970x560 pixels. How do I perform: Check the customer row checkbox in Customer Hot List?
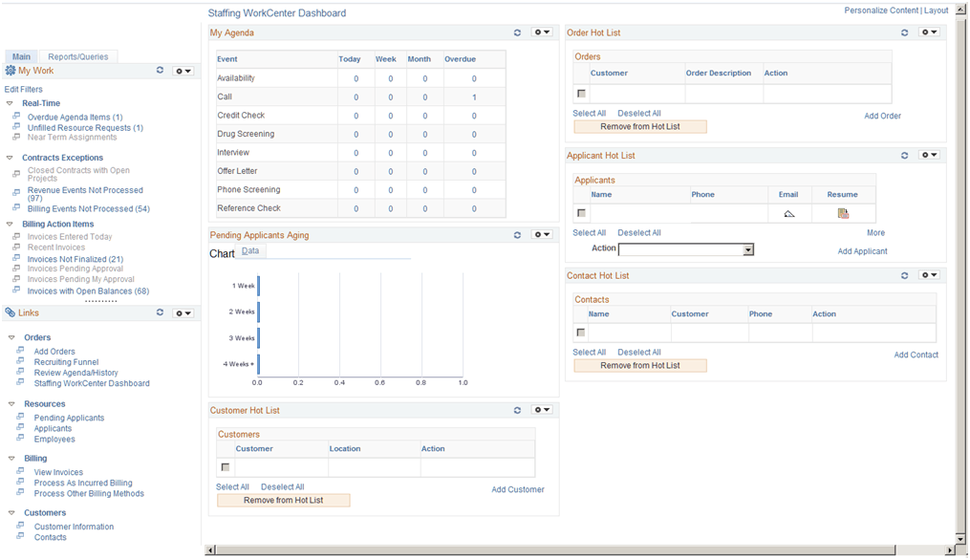click(x=225, y=467)
